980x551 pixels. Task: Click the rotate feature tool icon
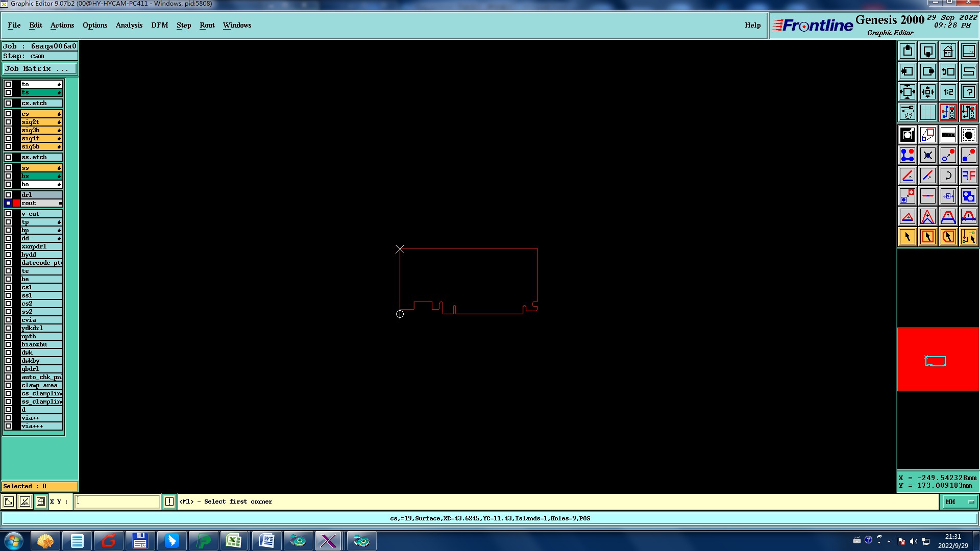point(948,176)
